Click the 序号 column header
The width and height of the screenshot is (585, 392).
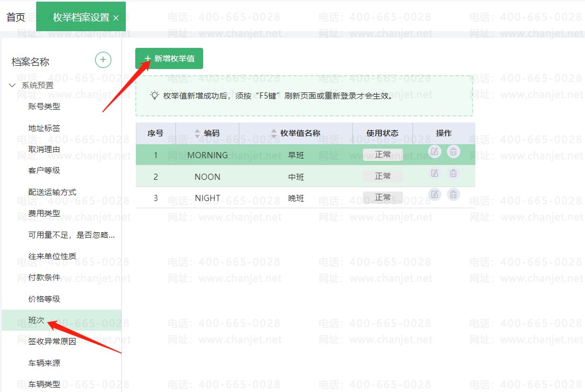[x=155, y=133]
